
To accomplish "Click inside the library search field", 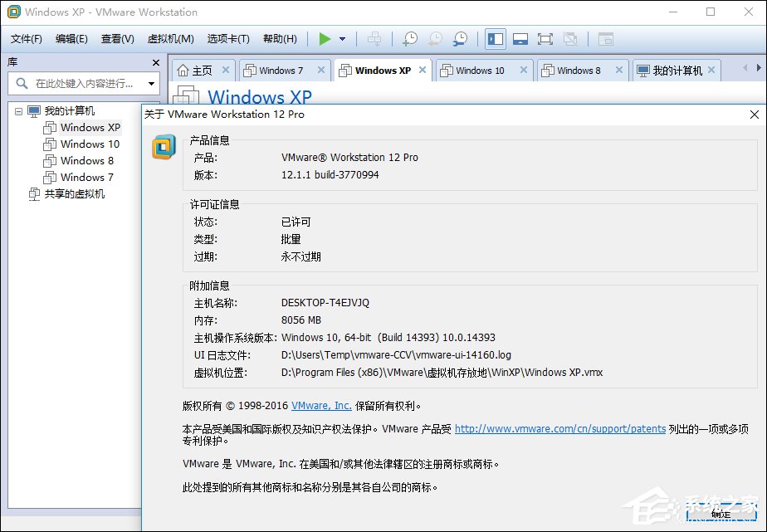I will pos(83,84).
